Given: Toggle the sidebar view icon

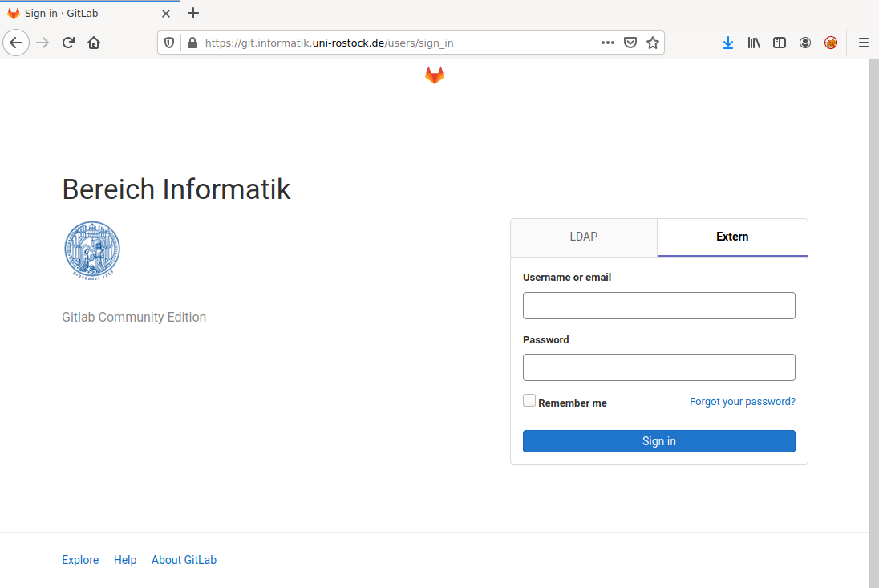Looking at the screenshot, I should pyautogui.click(x=779, y=43).
